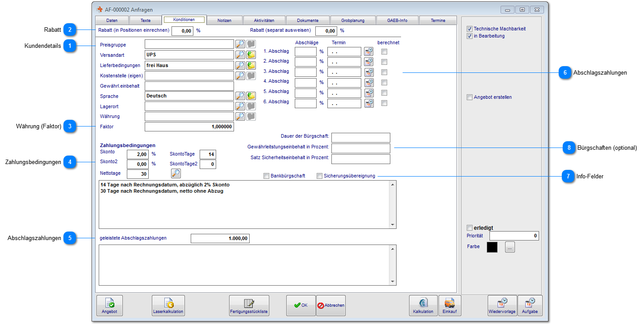Click the Skonto percentage field
The image size is (644, 325).
pyautogui.click(x=138, y=154)
